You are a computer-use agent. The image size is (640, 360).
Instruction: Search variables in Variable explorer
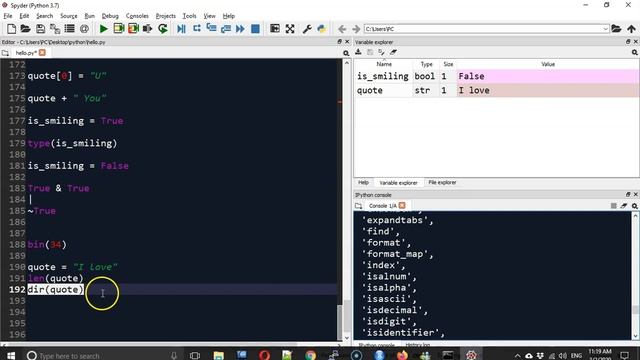click(635, 53)
